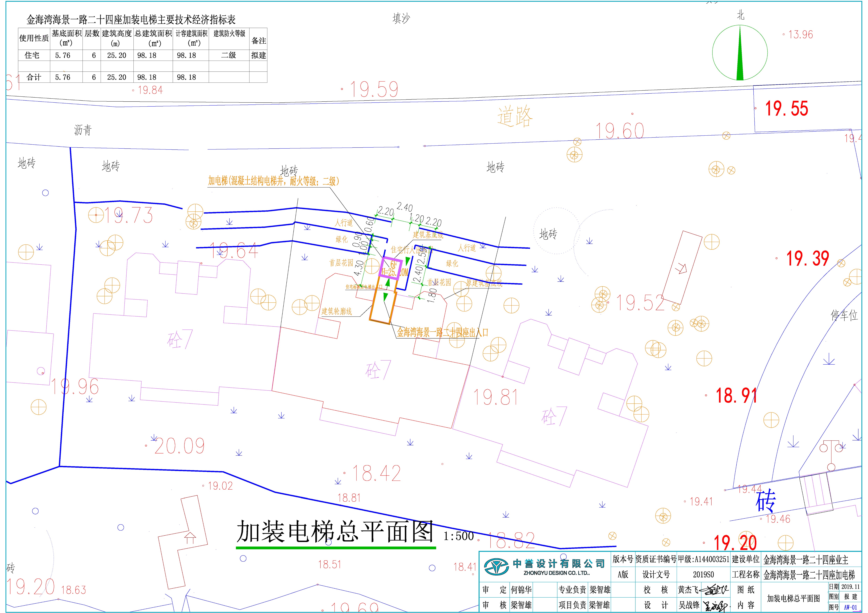
Task: Click the bold red elevation 19.39
Action: pos(808,259)
